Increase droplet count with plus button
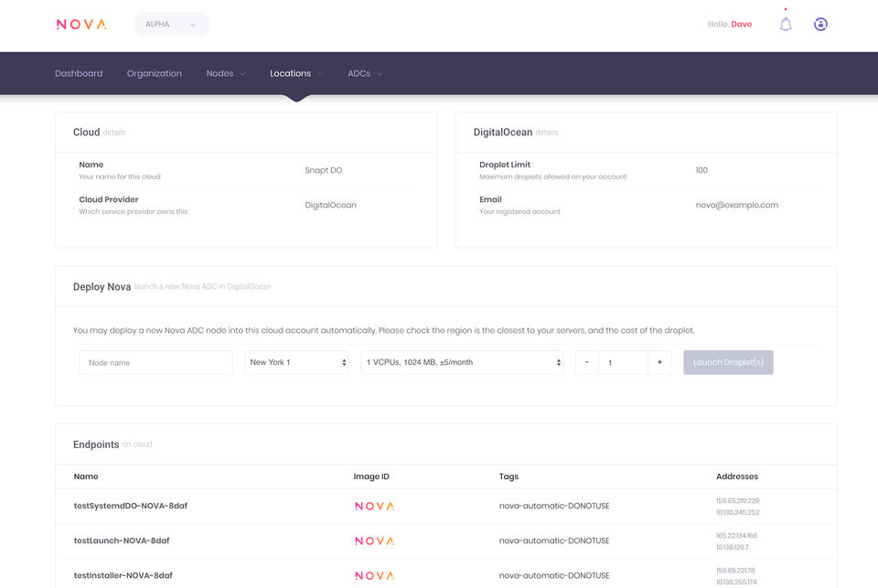Image resolution: width=878 pixels, height=588 pixels. click(659, 362)
